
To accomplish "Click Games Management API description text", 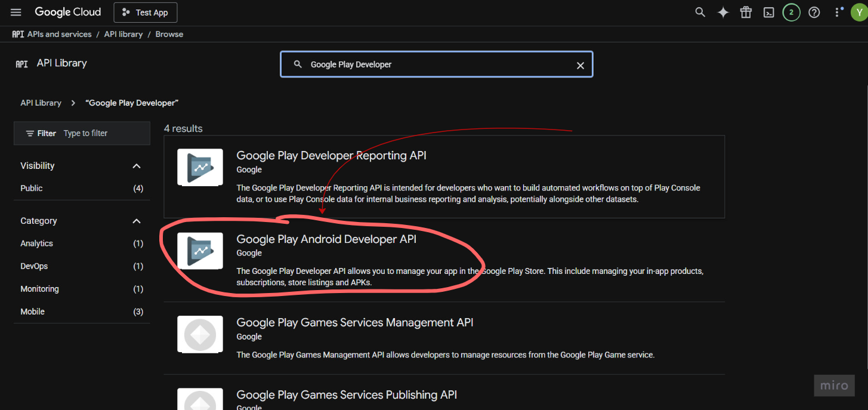I will (x=446, y=354).
